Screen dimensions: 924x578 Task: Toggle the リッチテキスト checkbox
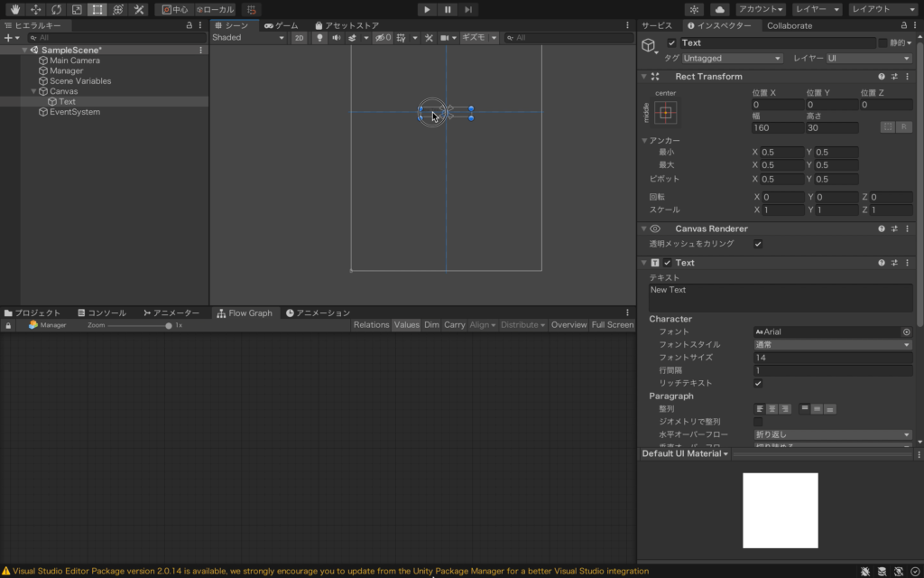click(x=758, y=383)
